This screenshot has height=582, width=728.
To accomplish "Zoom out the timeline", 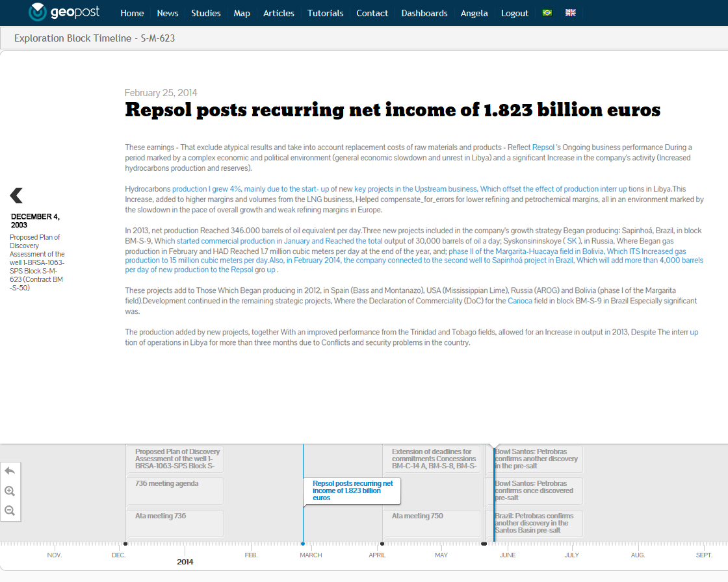I will 10,511.
